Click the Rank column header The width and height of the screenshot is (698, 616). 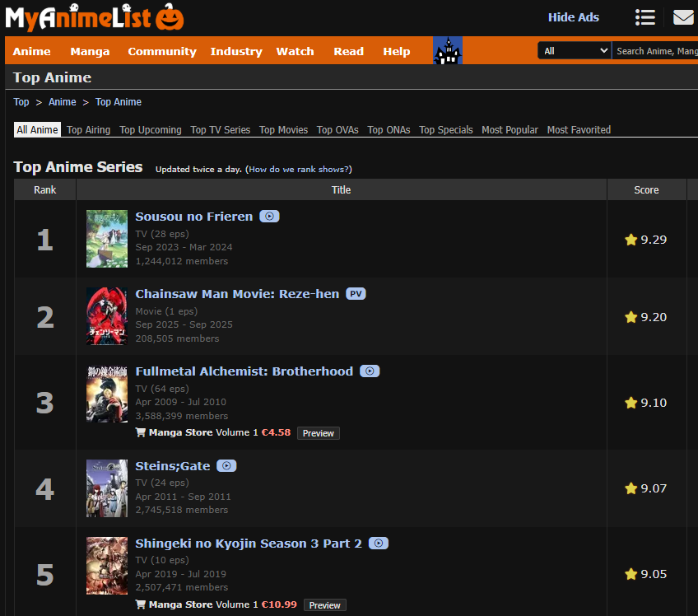click(45, 189)
